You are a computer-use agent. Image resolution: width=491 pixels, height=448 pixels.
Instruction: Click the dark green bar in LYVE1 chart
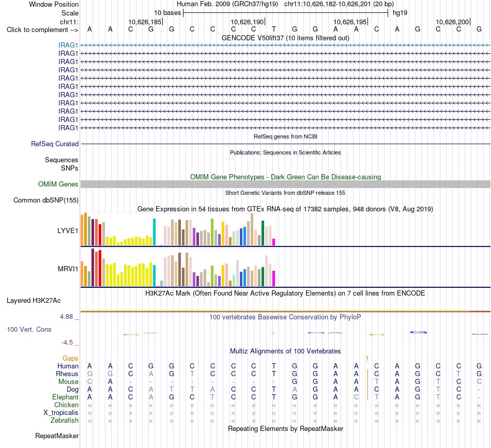[x=263, y=233]
